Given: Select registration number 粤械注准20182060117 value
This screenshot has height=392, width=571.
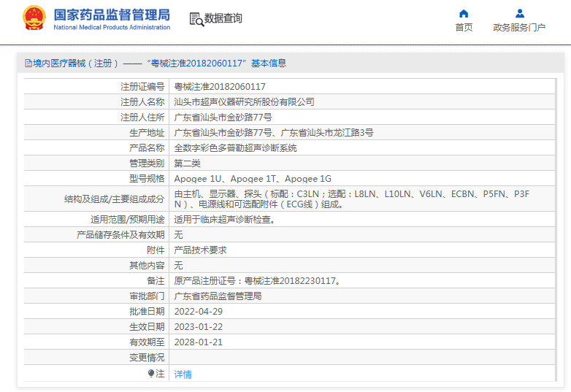Looking at the screenshot, I should 220,87.
